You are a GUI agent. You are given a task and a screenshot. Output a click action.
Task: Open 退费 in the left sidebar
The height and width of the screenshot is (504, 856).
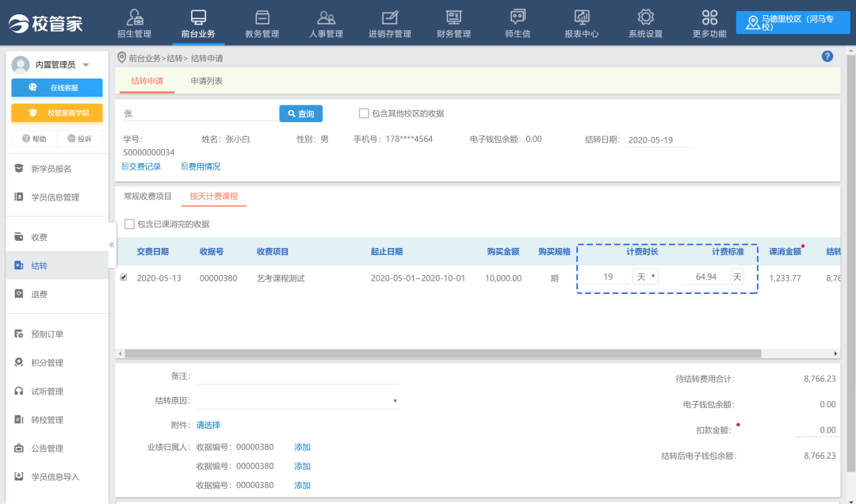[x=39, y=294]
